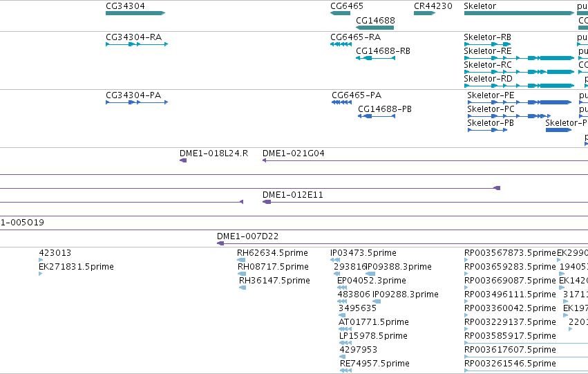The height and width of the screenshot is (374, 588).
Task: Select the Skeletor-PE protein model
Action: [520, 102]
